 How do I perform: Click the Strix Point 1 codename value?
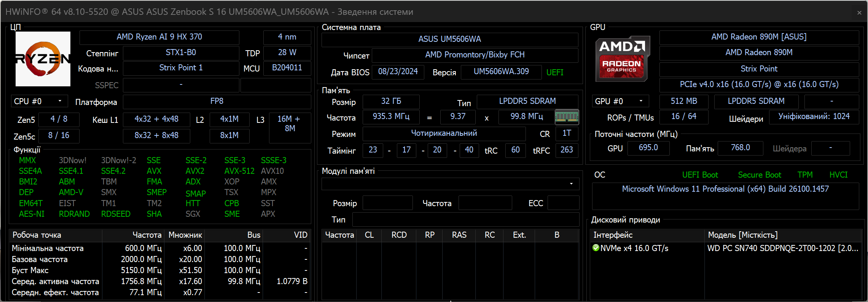pyautogui.click(x=181, y=68)
